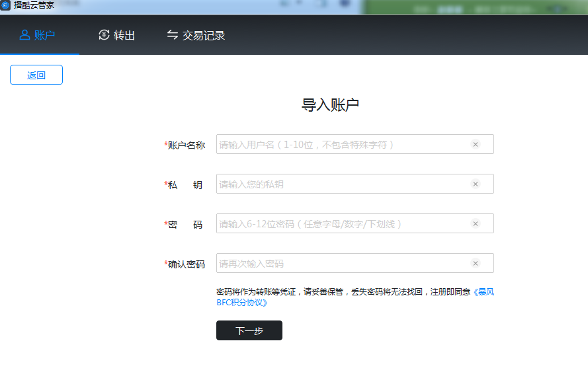The image size is (588, 376).
Task: Clear the 账户名称 field with its X icon
Action: click(475, 145)
